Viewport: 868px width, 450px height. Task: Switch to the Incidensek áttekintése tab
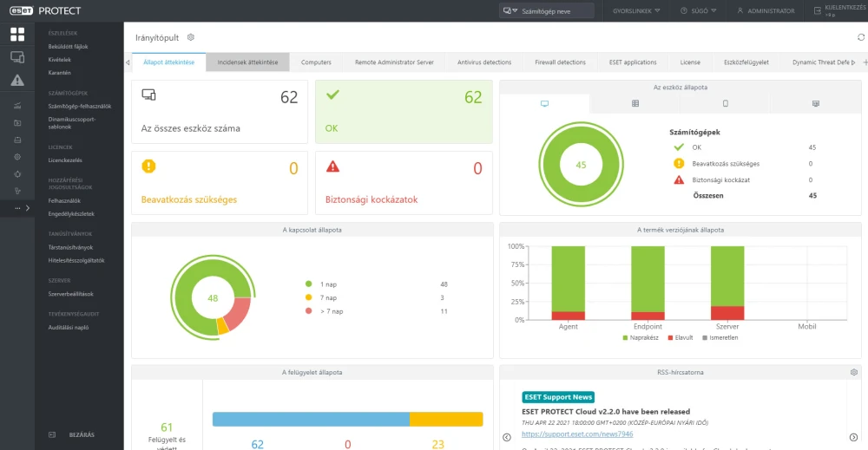click(x=247, y=62)
